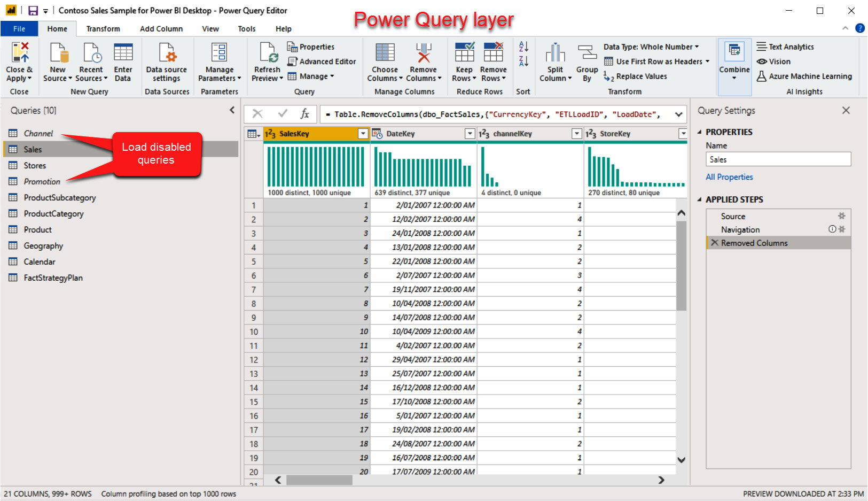The height and width of the screenshot is (501, 868).
Task: Select the Channel query
Action: 38,134
